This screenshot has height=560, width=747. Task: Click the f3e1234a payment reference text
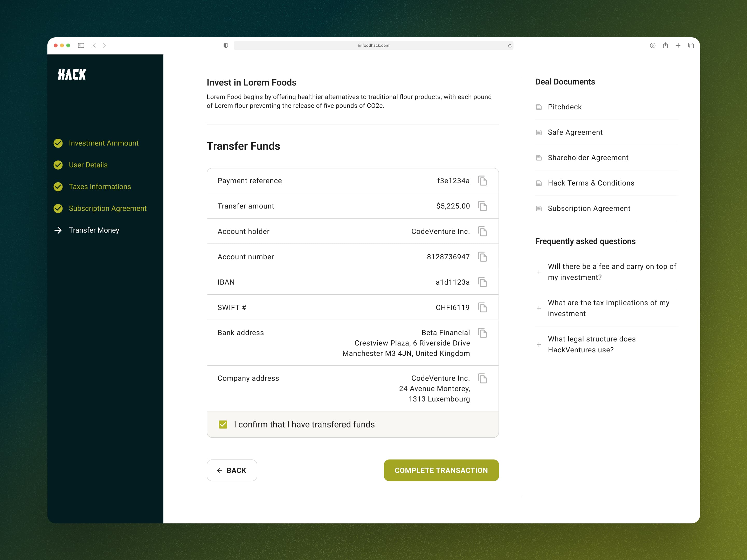(x=453, y=181)
